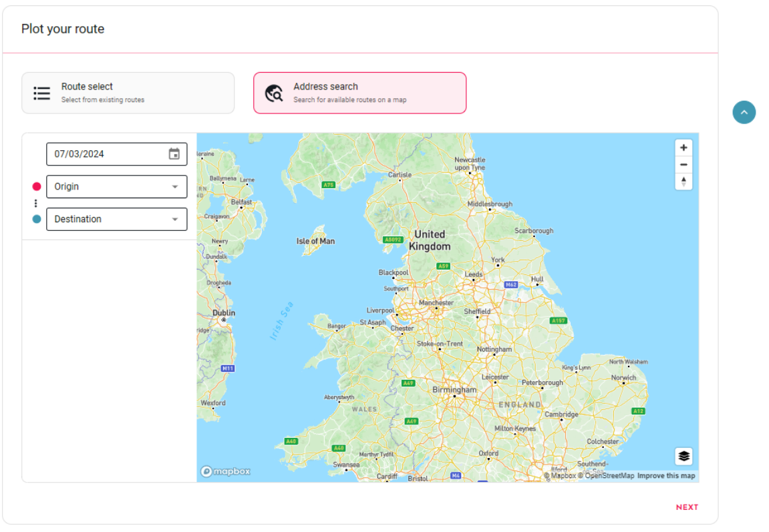Open the Improve this map link

tap(666, 476)
